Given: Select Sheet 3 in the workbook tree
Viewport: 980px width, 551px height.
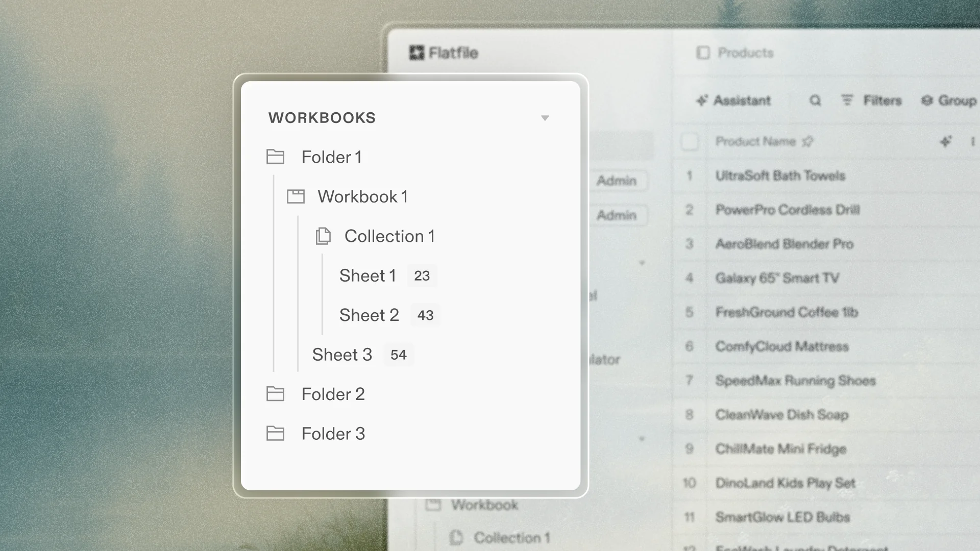Looking at the screenshot, I should pos(342,354).
